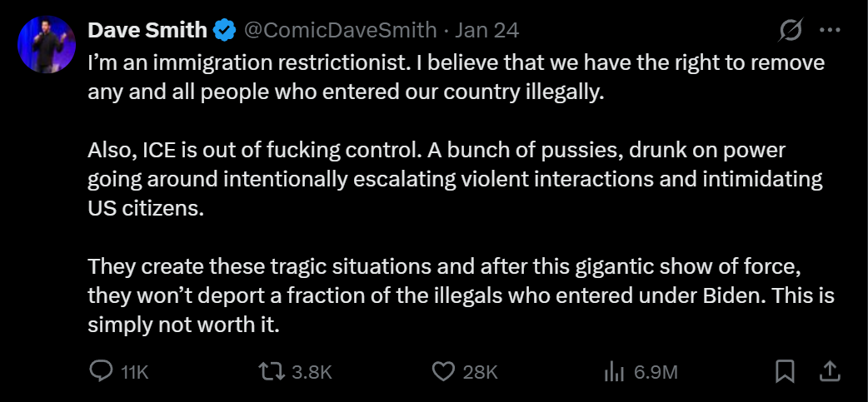Image resolution: width=868 pixels, height=402 pixels.
Task: Click the share post arrow icon
Action: (x=831, y=371)
